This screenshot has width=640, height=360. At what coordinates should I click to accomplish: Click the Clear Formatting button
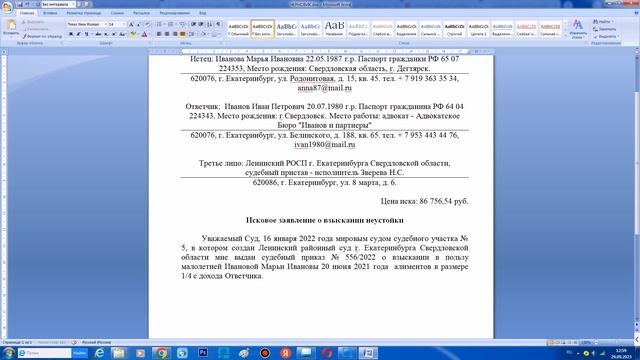pyautogui.click(x=147, y=24)
